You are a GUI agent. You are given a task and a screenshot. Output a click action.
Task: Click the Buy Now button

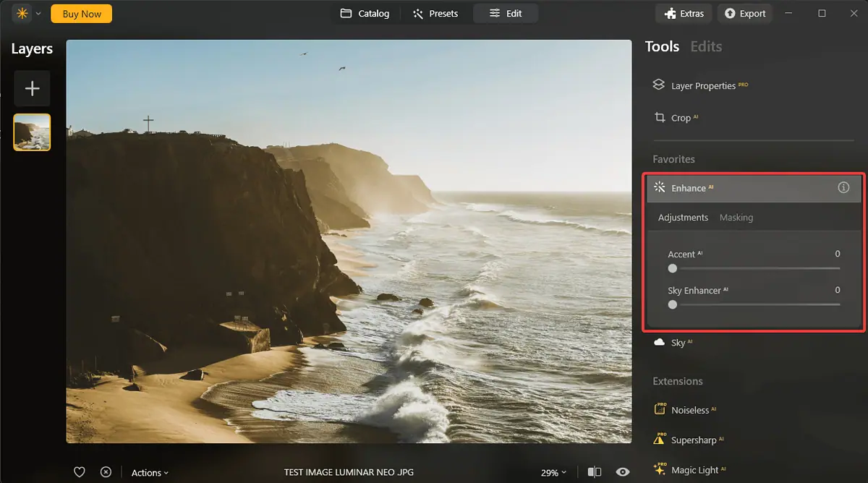coord(81,14)
